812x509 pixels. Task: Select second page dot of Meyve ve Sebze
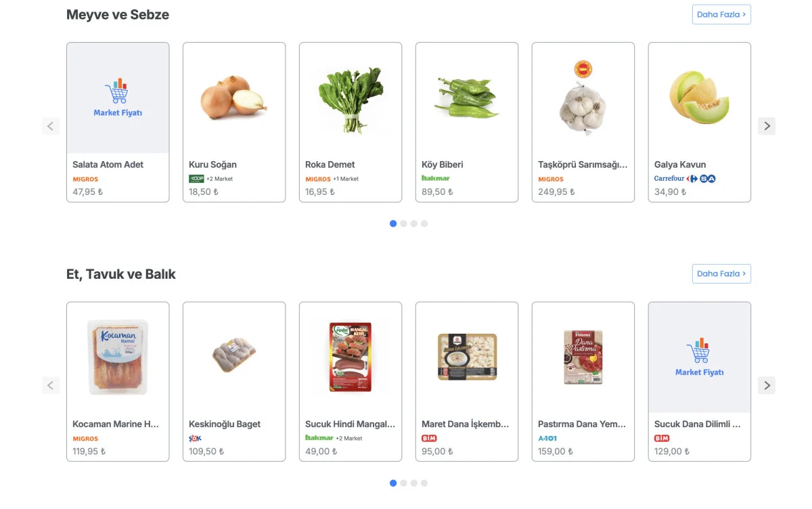pos(404,223)
